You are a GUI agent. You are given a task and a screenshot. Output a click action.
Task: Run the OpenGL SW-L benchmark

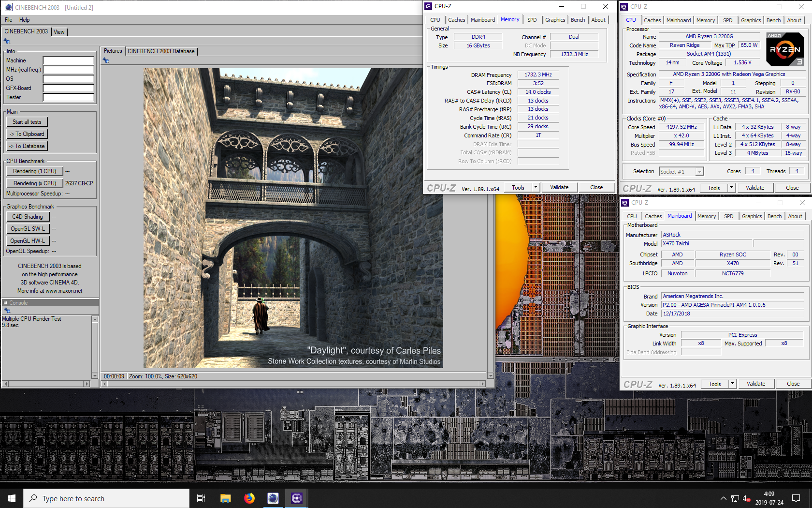pyautogui.click(x=28, y=229)
